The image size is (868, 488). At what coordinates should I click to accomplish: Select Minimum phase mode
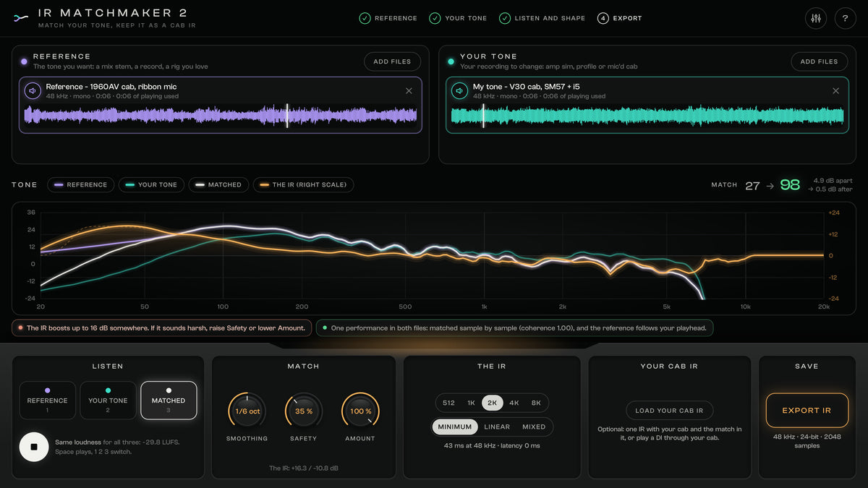[456, 427]
